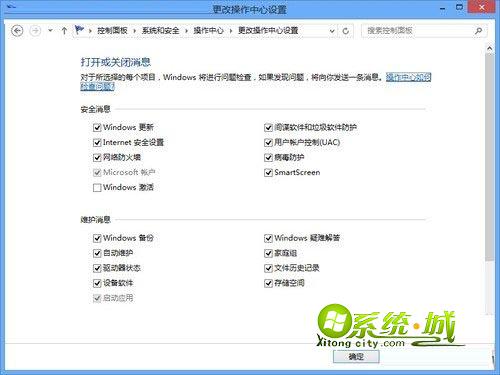Toggle 用户帐户控制(UAC) checkbox
This screenshot has width=500, height=375.
click(x=268, y=143)
